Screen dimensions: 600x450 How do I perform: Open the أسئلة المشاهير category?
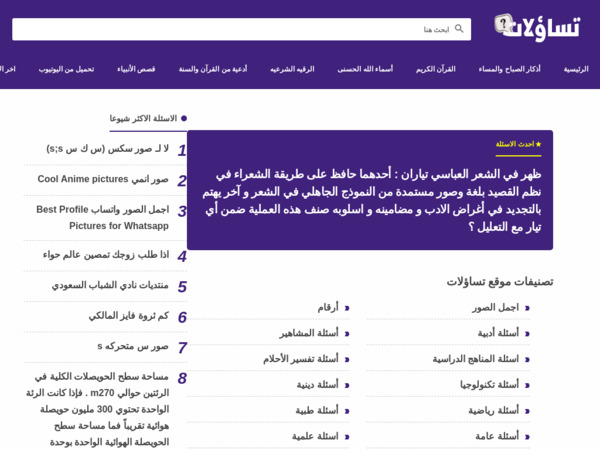pos(309,333)
